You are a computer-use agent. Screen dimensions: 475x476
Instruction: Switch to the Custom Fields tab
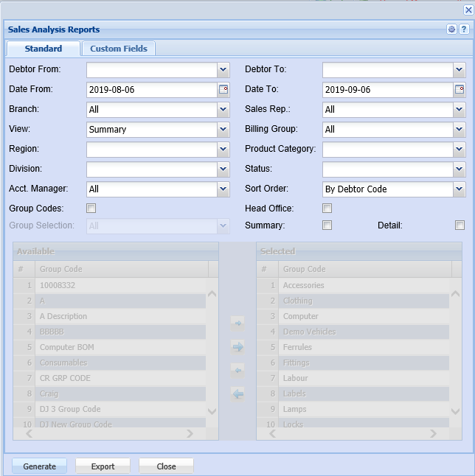[x=119, y=49]
